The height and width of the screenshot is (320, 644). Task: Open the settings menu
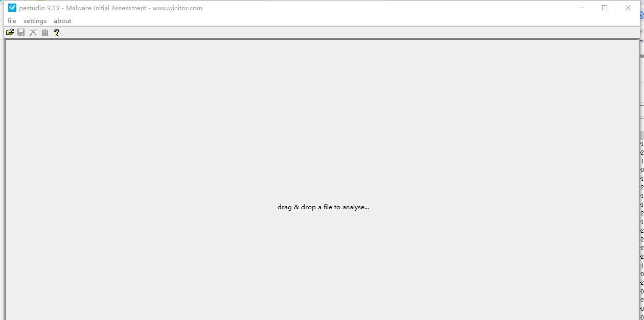(35, 20)
